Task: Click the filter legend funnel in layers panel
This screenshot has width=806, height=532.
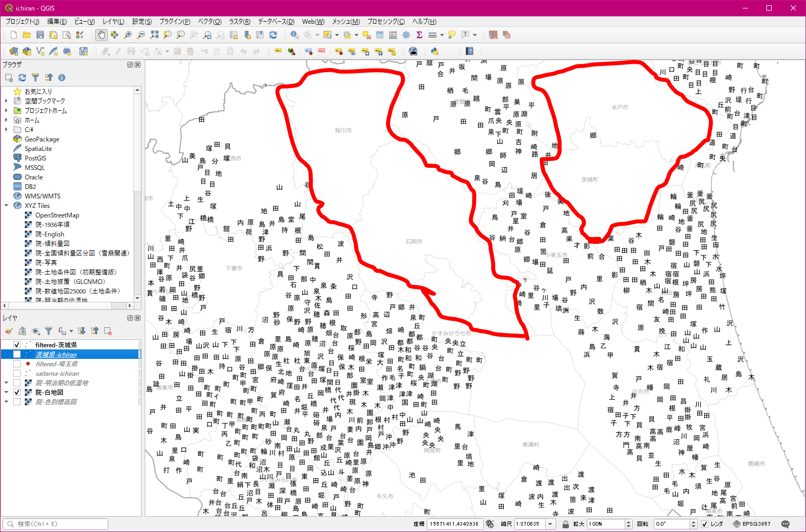Action: [49, 331]
